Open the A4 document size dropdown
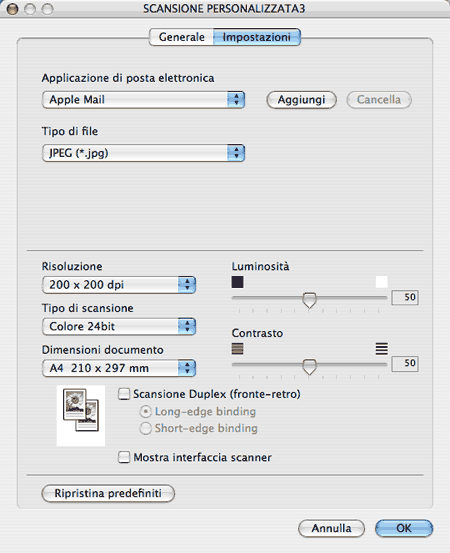Image resolution: width=450 pixels, height=553 pixels. click(119, 368)
